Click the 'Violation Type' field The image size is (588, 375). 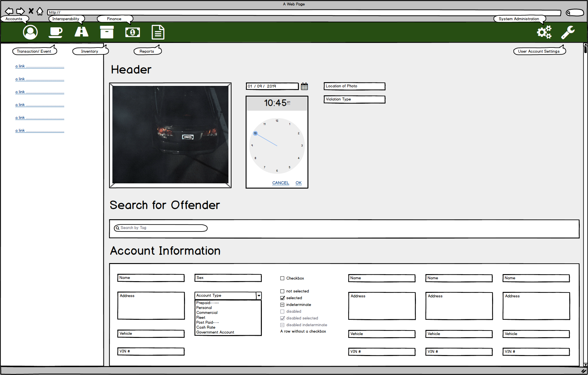coord(355,99)
